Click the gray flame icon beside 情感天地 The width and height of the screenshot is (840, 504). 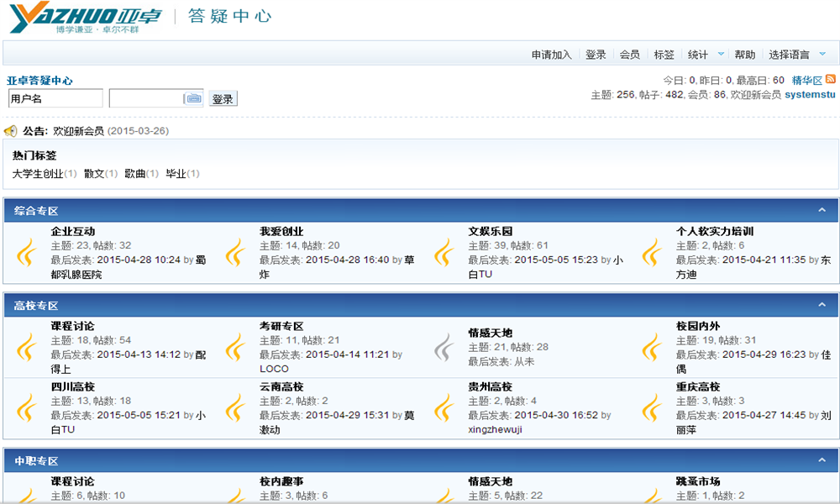[444, 347]
